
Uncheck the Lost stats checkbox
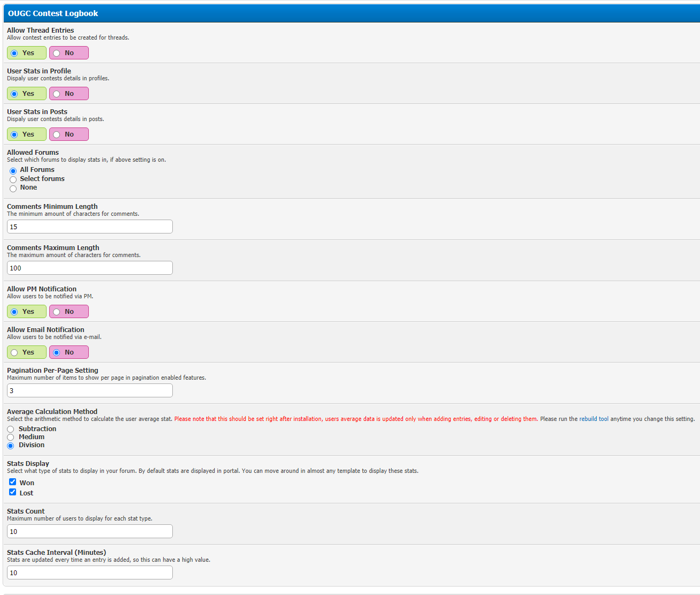(x=13, y=492)
